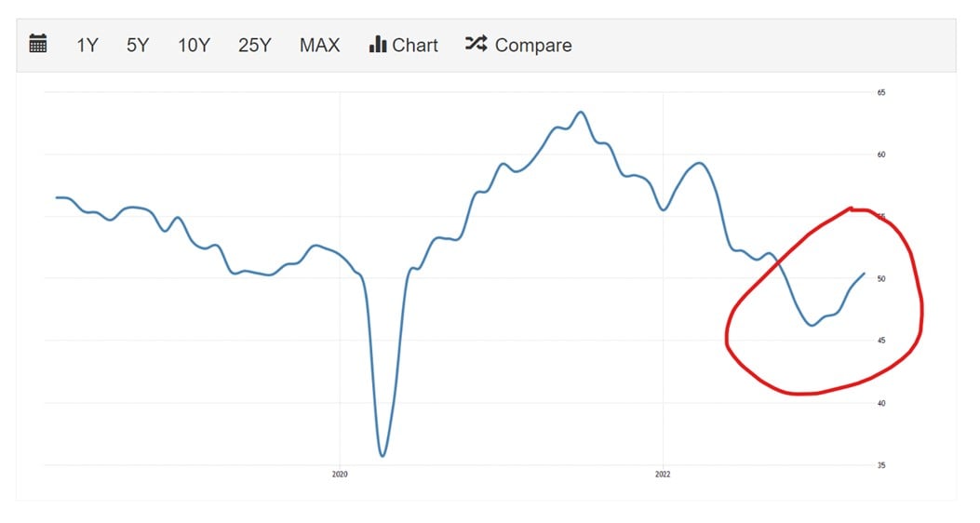The height and width of the screenshot is (523, 980).
Task: Display the MAX historical range
Action: pos(319,45)
